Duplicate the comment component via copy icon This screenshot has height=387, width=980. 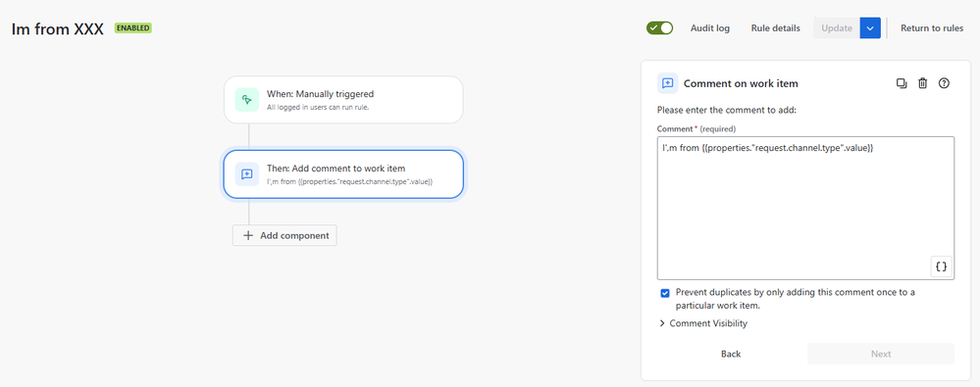[x=902, y=83]
